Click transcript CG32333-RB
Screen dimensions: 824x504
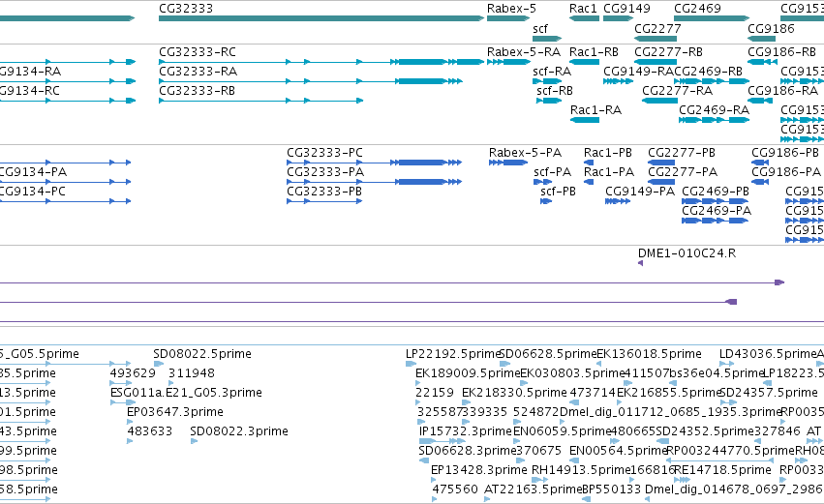click(x=198, y=90)
